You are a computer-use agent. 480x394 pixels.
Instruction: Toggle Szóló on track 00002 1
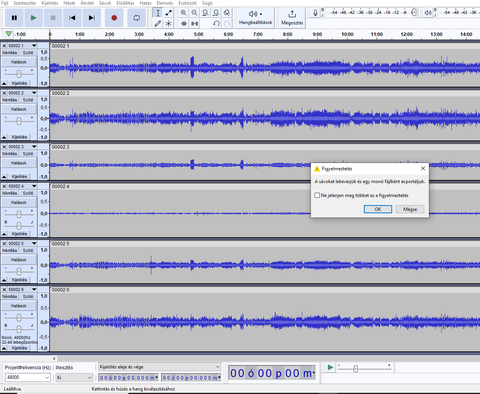coord(28,53)
